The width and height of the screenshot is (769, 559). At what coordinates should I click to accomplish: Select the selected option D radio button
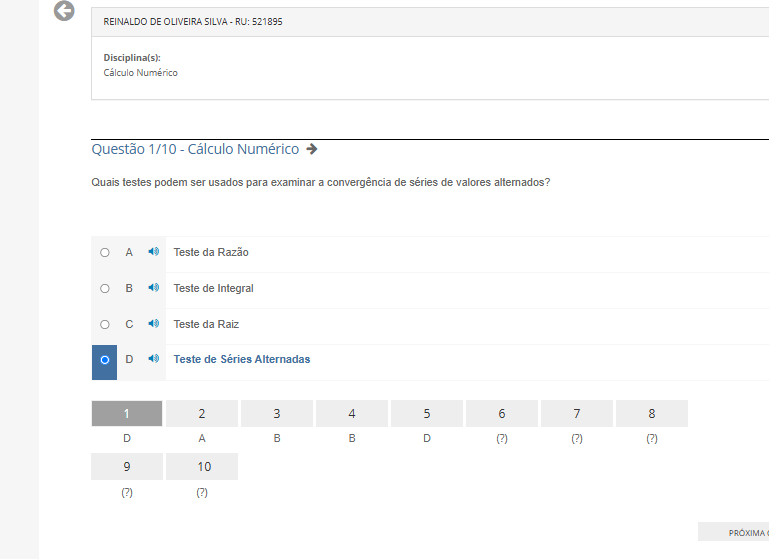pos(105,360)
